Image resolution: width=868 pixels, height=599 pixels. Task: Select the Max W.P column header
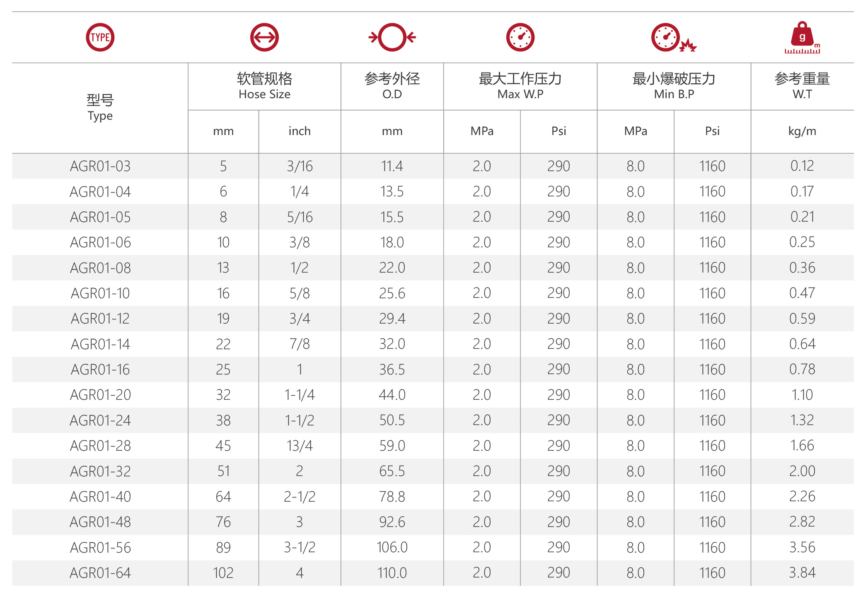click(520, 86)
